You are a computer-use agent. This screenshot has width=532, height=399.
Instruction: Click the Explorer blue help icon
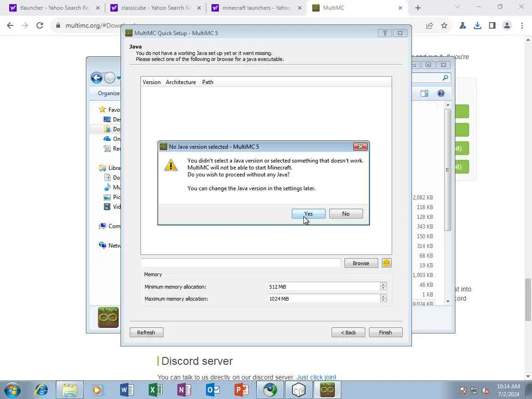pos(441,93)
